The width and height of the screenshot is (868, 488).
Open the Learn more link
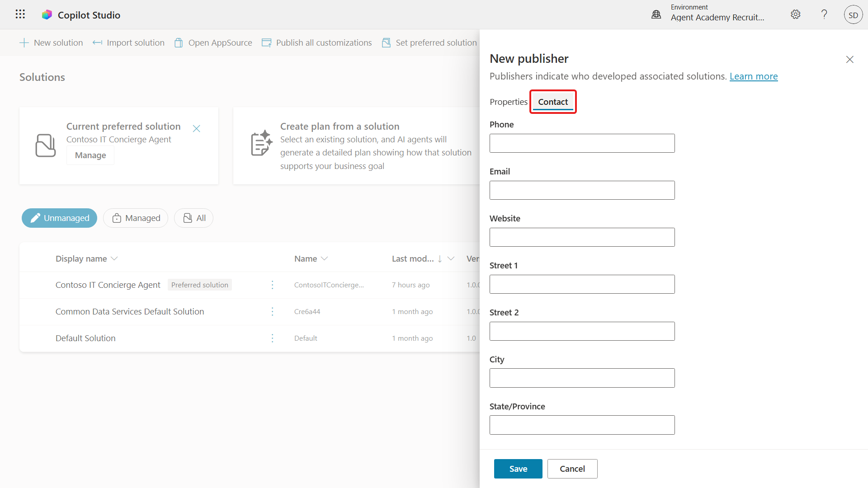754,76
